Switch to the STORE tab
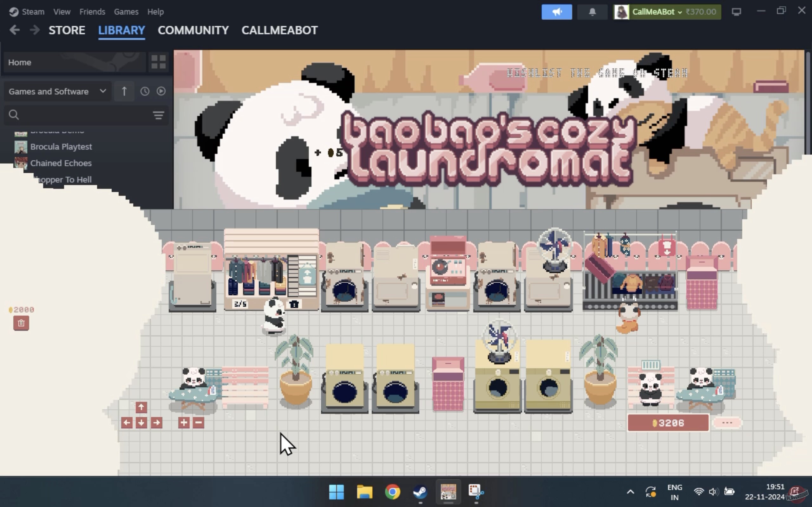Viewport: 812px width, 507px height. tap(67, 30)
